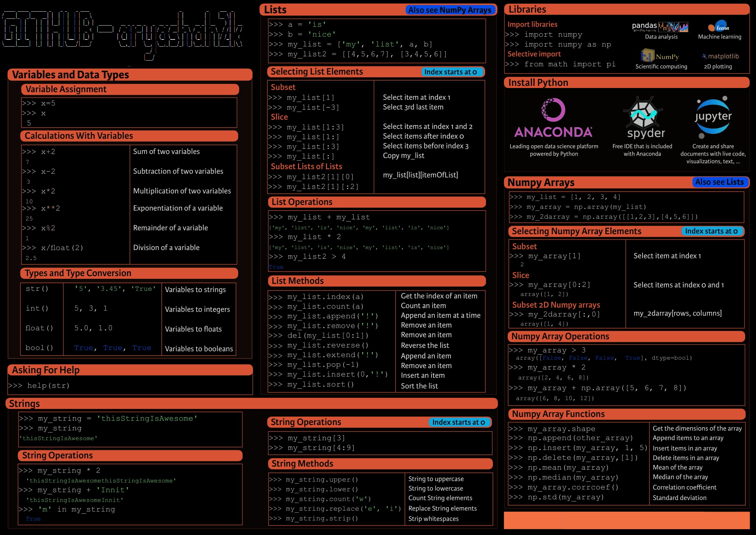Screen dimensions: 756x535
Task: Click the Anaconda logo
Action: pyautogui.click(x=553, y=118)
